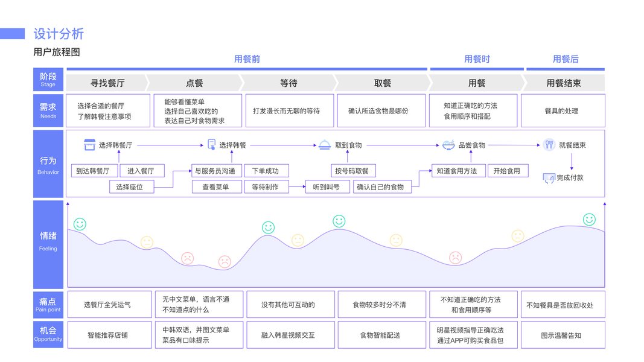Click the 不知餐具是否放回收处 pain point cell
The height and width of the screenshot is (362, 644).
click(563, 305)
